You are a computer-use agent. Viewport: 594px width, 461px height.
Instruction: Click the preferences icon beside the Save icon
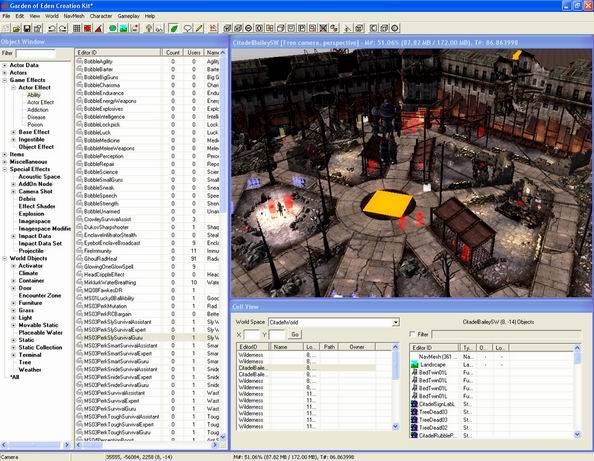click(38, 28)
